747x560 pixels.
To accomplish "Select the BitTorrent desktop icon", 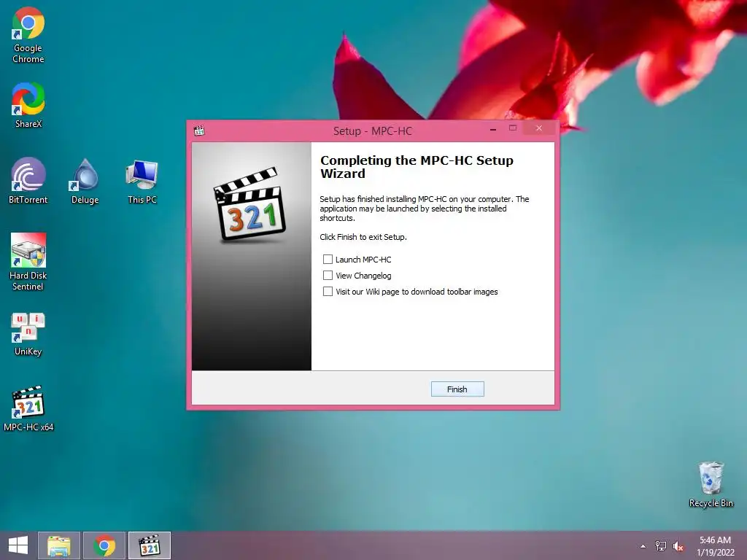I will 28,181.
